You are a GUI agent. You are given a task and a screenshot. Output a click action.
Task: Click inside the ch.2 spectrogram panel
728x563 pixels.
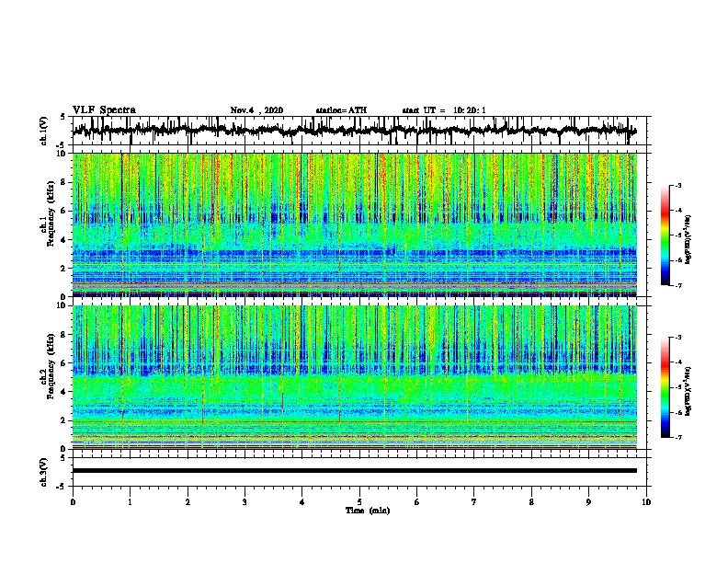click(x=355, y=377)
